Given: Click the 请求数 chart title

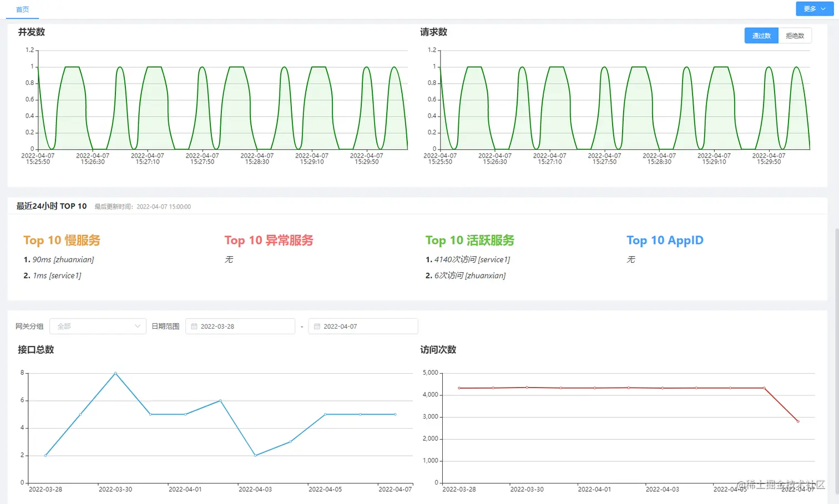Looking at the screenshot, I should pyautogui.click(x=433, y=32).
